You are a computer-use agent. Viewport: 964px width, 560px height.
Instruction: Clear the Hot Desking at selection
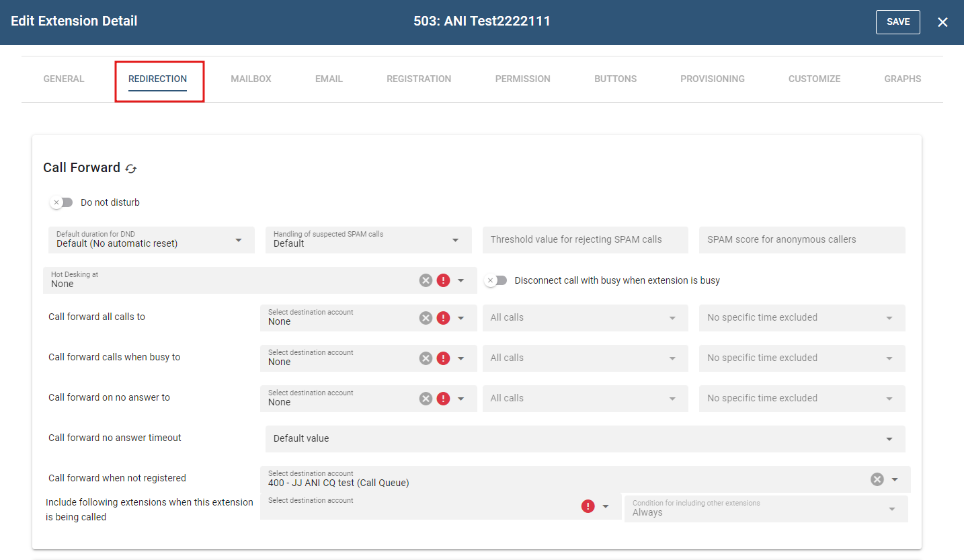point(426,280)
